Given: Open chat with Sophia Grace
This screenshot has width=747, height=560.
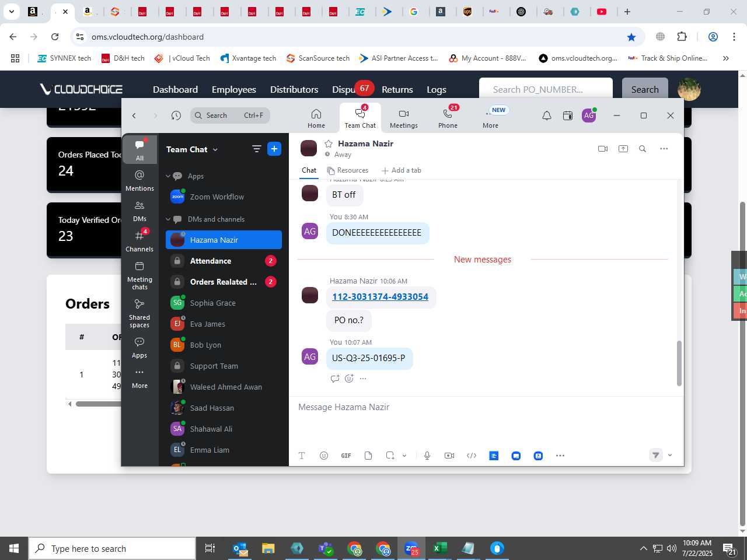Looking at the screenshot, I should pos(224,303).
